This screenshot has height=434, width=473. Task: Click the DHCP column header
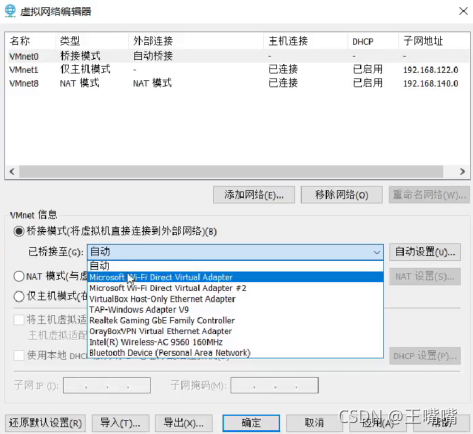click(x=373, y=41)
